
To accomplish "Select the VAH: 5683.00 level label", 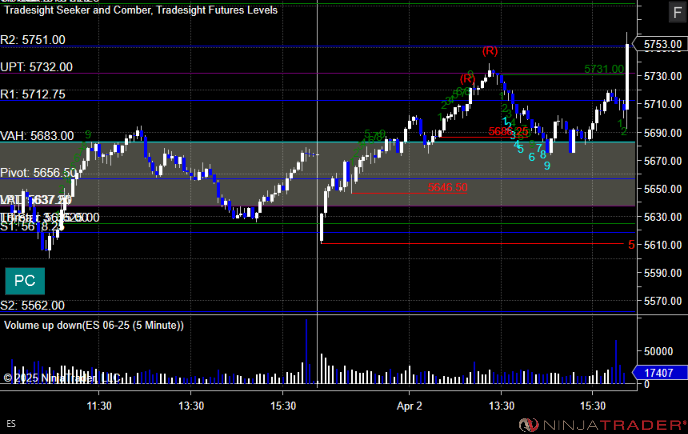I will coord(37,136).
